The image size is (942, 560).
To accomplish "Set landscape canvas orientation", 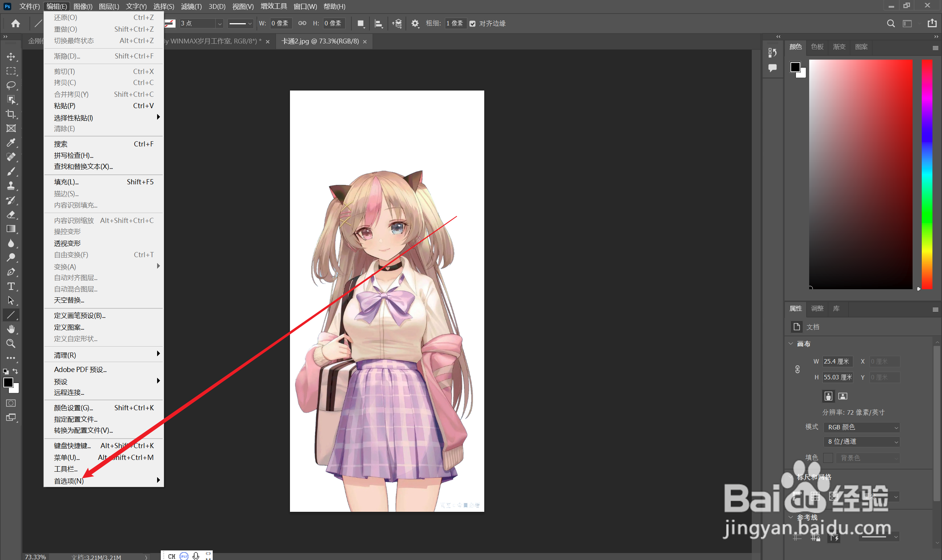I will click(x=843, y=396).
